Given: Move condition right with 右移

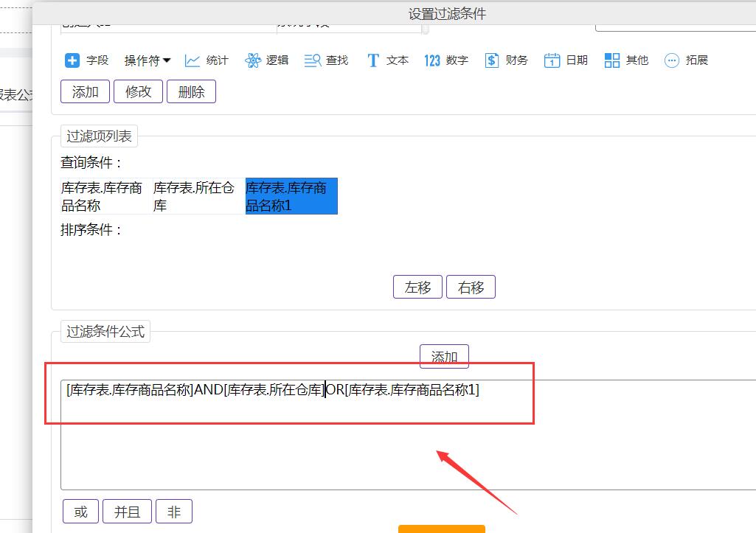Looking at the screenshot, I should click(x=471, y=288).
